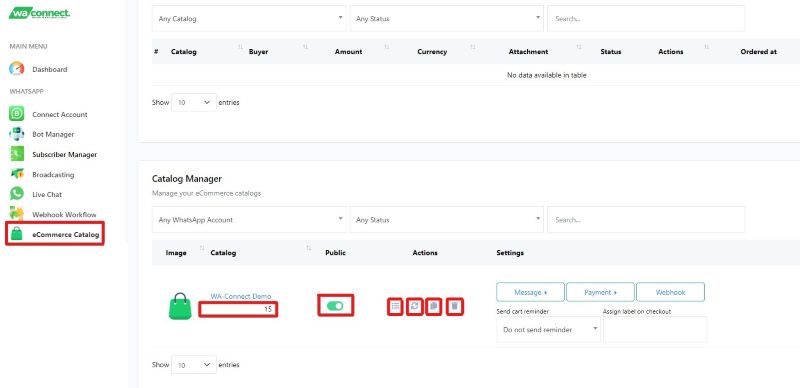Click the eCommerce Catalog bag icon
This screenshot has width=800, height=388.
click(x=17, y=234)
